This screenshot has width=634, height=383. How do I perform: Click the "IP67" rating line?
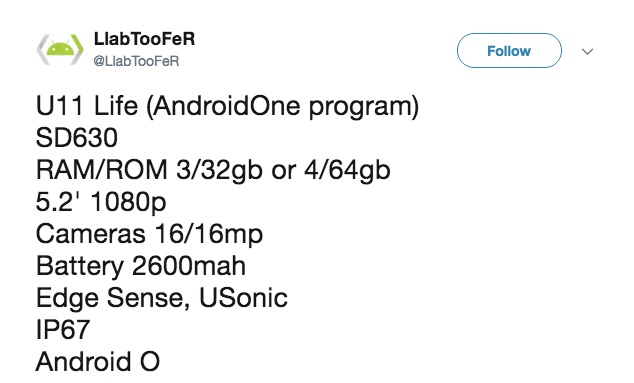[x=63, y=330]
